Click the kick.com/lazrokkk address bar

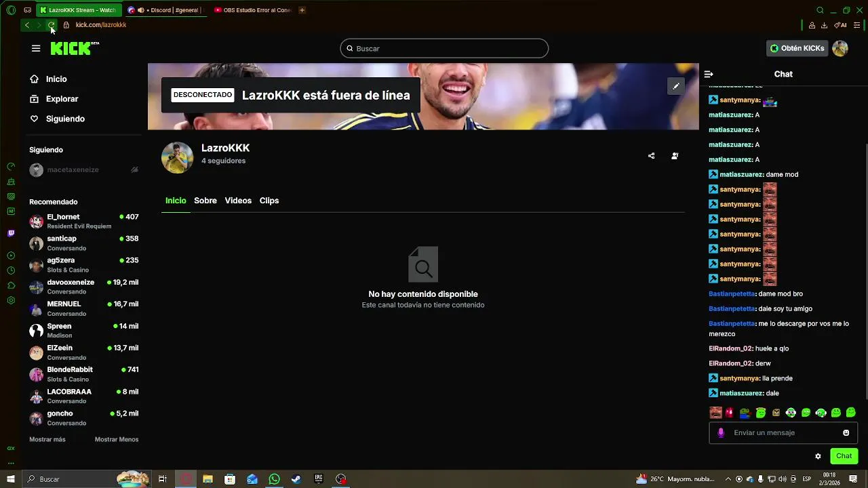pos(101,25)
